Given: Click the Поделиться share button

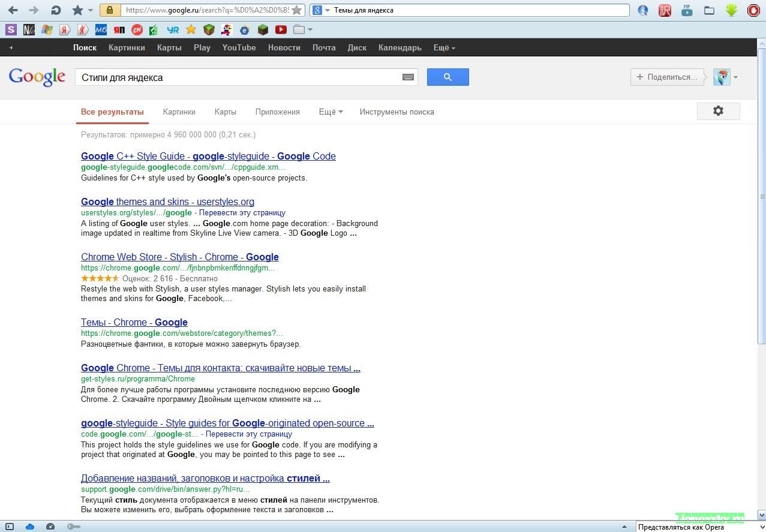Looking at the screenshot, I should pos(667,77).
